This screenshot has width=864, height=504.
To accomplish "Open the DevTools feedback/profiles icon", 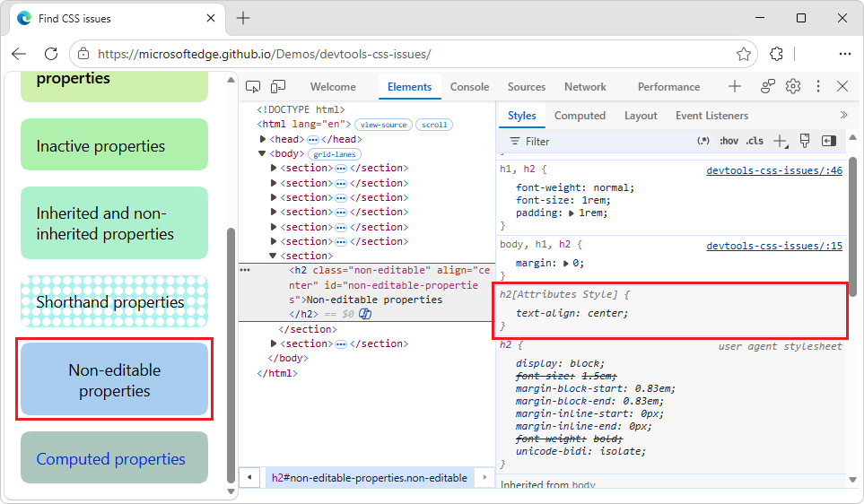I will point(768,86).
